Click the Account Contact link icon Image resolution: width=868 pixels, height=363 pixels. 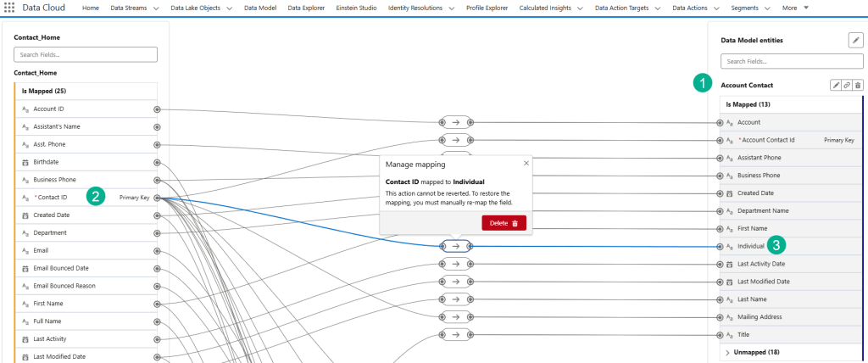coord(846,85)
